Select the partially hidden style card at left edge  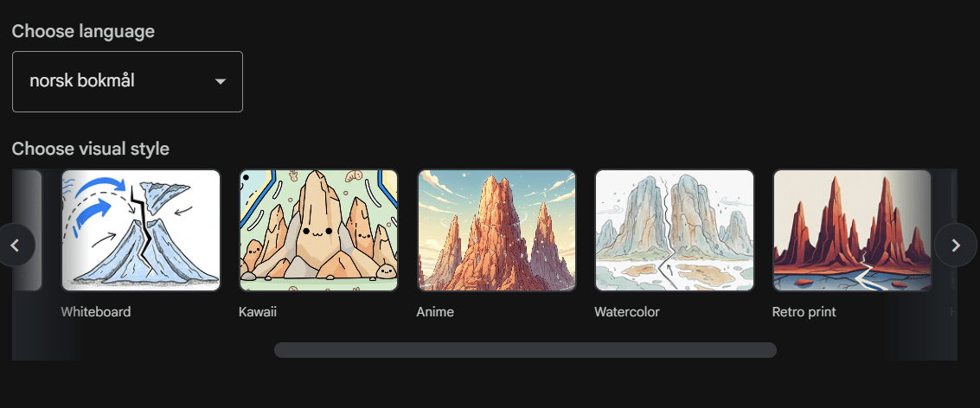(27, 231)
